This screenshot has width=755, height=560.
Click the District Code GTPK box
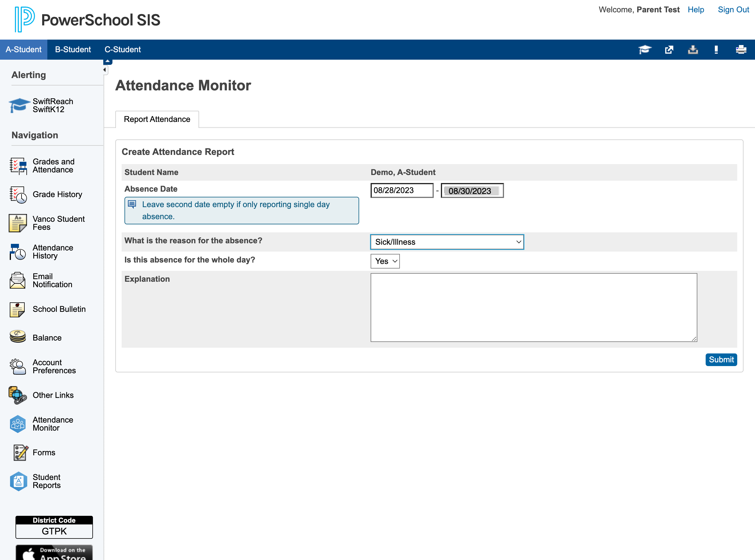(x=54, y=527)
